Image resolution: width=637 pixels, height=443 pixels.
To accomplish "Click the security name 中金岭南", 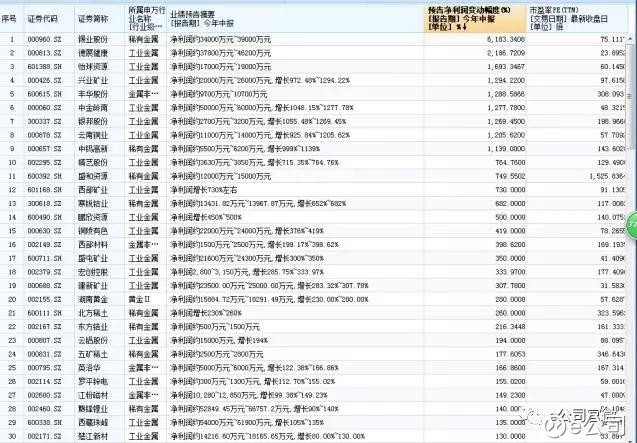I will pyautogui.click(x=93, y=108).
